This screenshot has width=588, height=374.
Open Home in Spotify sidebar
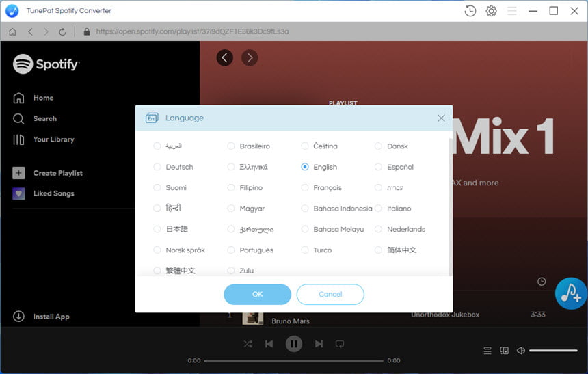pos(34,98)
